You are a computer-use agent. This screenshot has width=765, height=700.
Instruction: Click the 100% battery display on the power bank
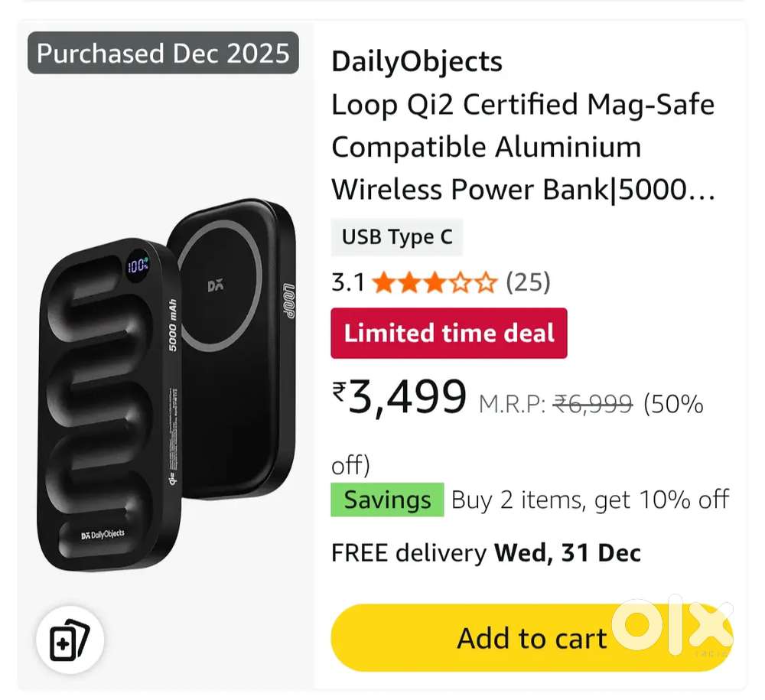pos(138,266)
